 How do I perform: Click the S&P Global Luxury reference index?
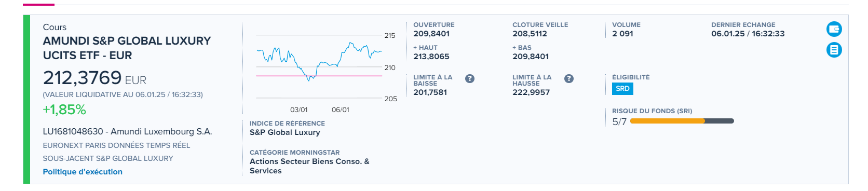coord(285,132)
